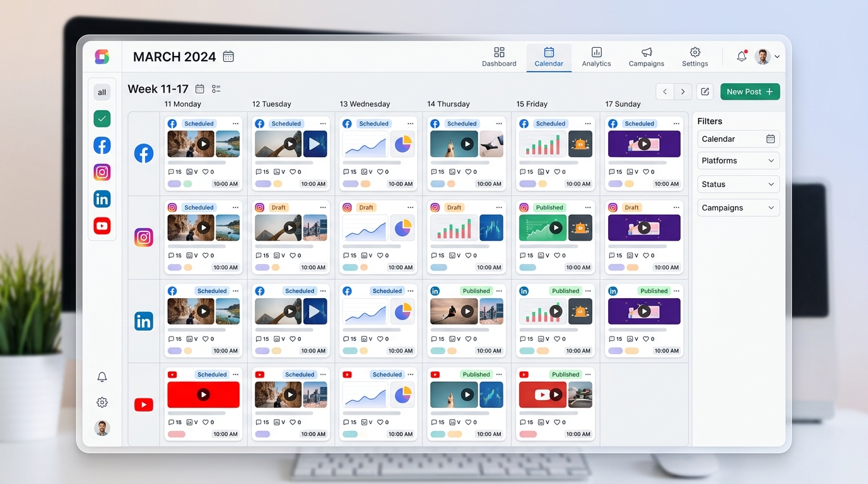Click image icon on Wednesday Facebook-row card
The width and height of the screenshot is (868, 484).
365,171
